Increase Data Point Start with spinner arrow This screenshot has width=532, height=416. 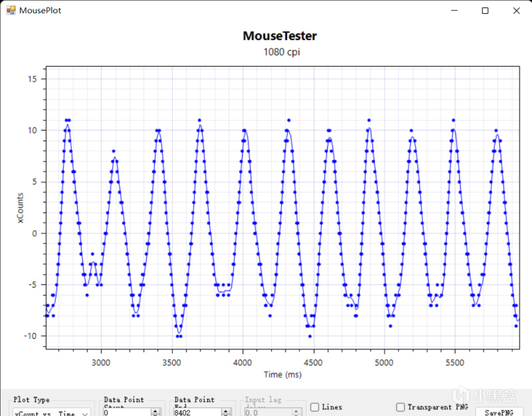(155, 411)
